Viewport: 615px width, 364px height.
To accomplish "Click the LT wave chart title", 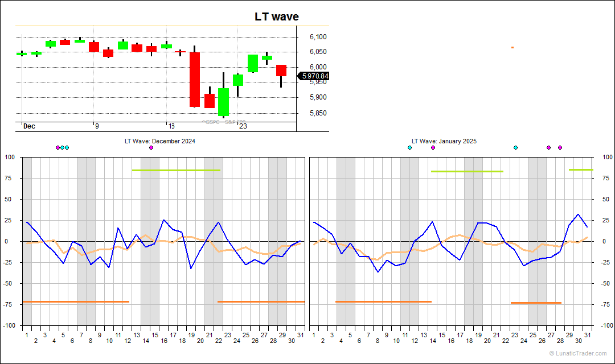I will [x=276, y=16].
